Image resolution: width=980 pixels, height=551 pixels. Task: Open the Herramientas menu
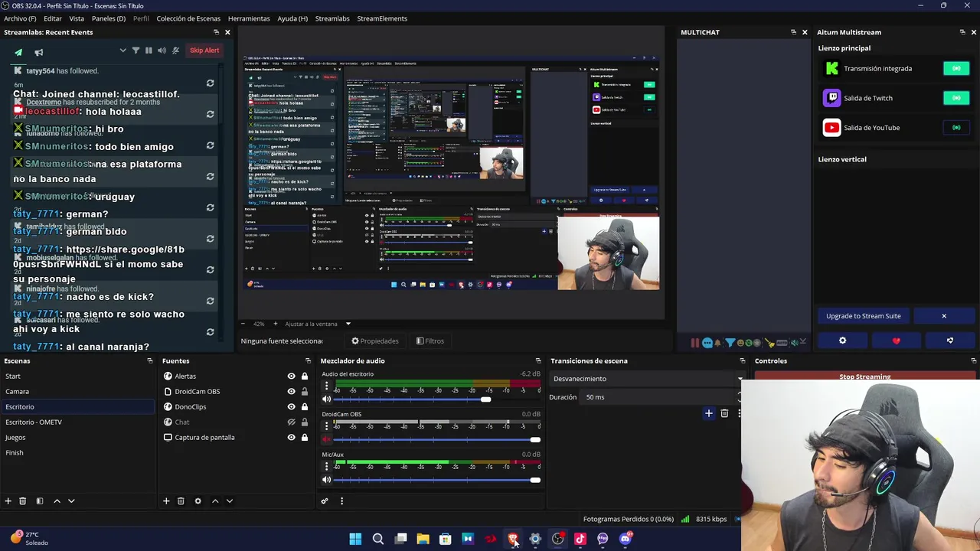[x=249, y=18]
